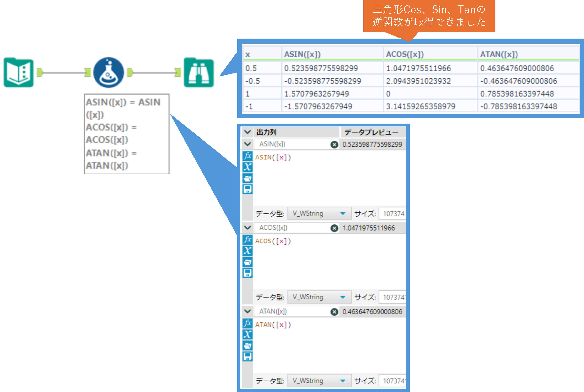Screen dimensions: 584x392
Task: Click save expression icon in ATAN block
Action: pos(247,356)
